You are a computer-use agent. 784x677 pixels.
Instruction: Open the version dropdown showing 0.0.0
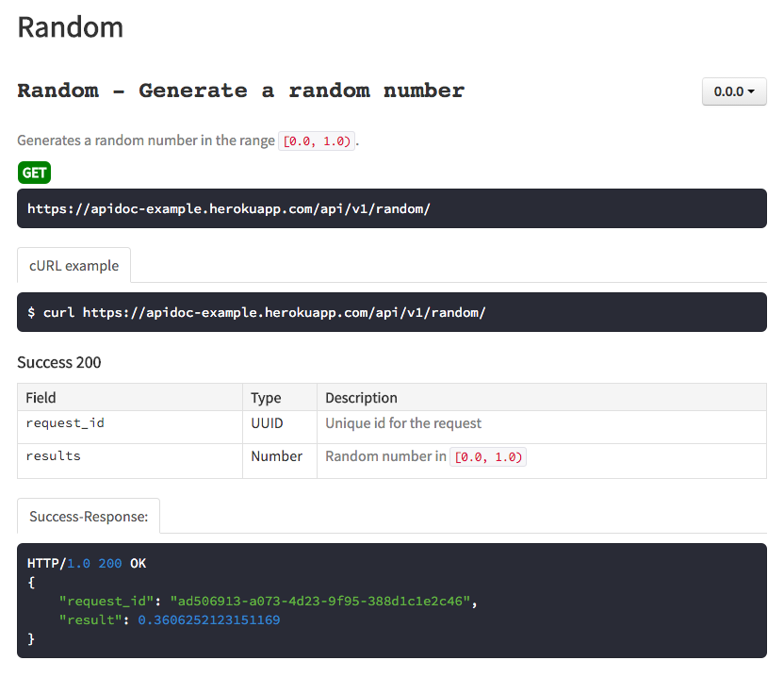(733, 91)
